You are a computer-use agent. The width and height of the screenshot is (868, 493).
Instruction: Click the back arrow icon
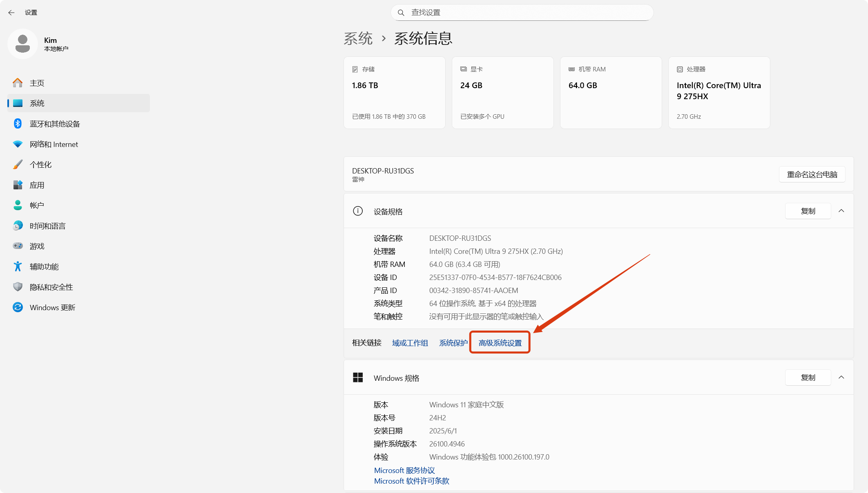click(11, 13)
